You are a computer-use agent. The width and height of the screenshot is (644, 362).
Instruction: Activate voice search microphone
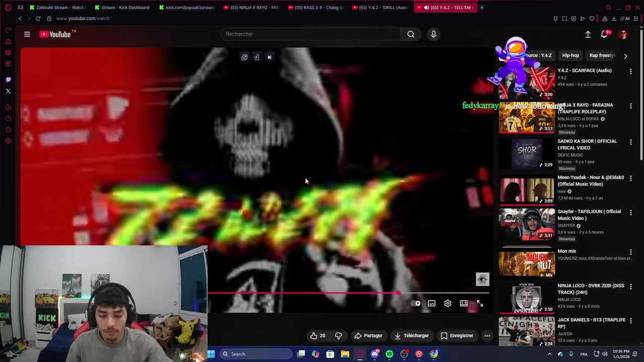pyautogui.click(x=434, y=34)
